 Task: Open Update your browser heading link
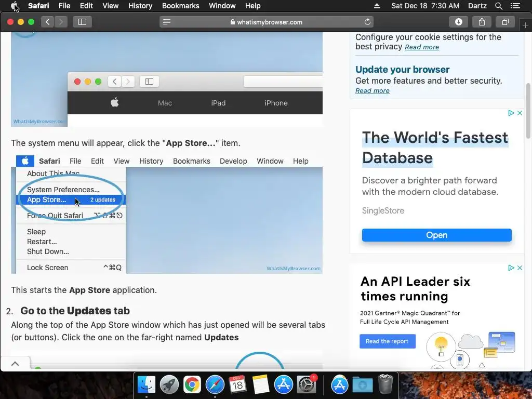tap(403, 70)
